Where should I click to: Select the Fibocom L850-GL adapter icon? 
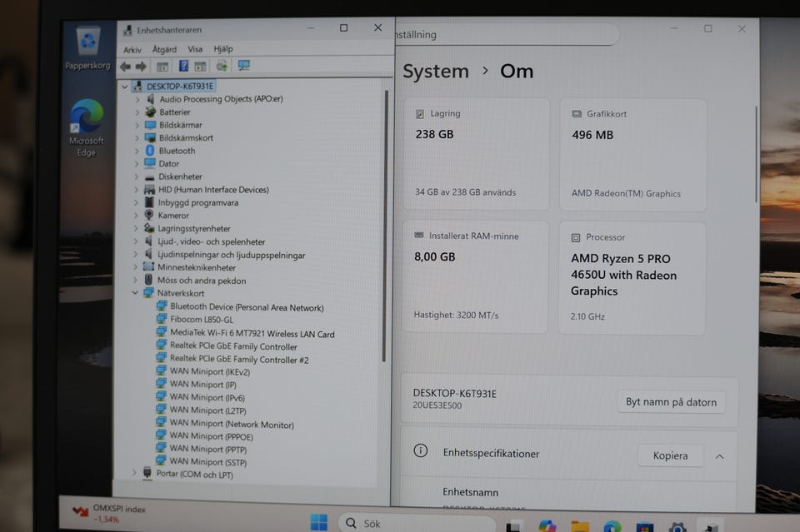(x=162, y=319)
